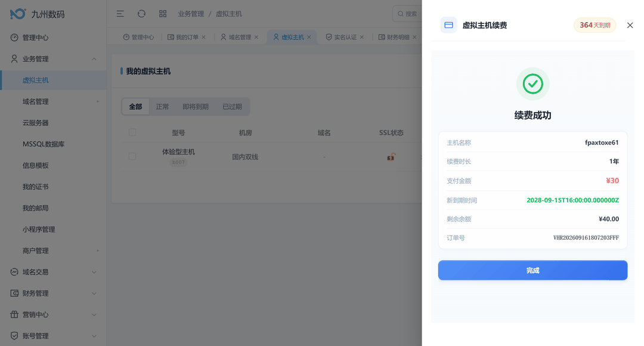Click the 九州数码 logo icon
Image resolution: width=644 pixels, height=346 pixels.
click(x=18, y=14)
